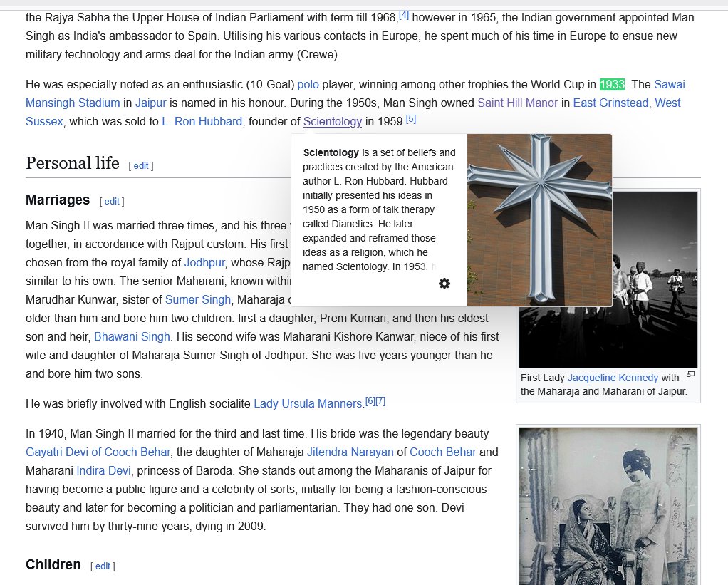Jump to citation [7]
Viewport: 728px width, 585px height.
[x=380, y=400]
